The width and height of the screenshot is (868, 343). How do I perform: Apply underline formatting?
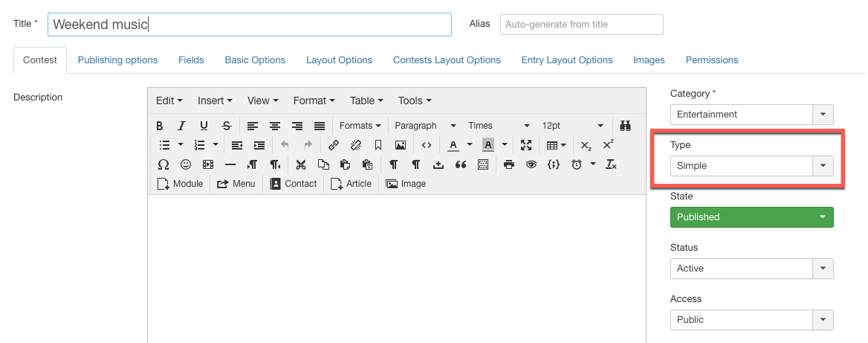[204, 126]
